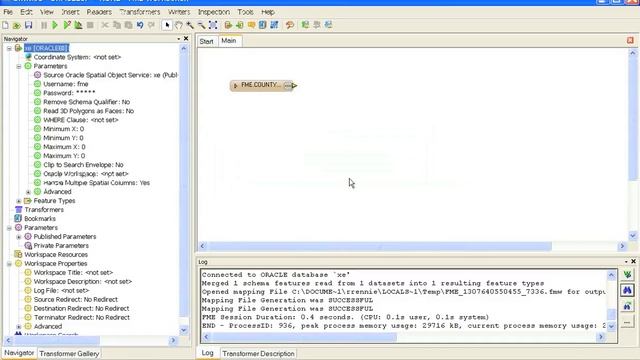640x360 pixels.
Task: Select the Workspace Resources item
Action: click(x=56, y=255)
